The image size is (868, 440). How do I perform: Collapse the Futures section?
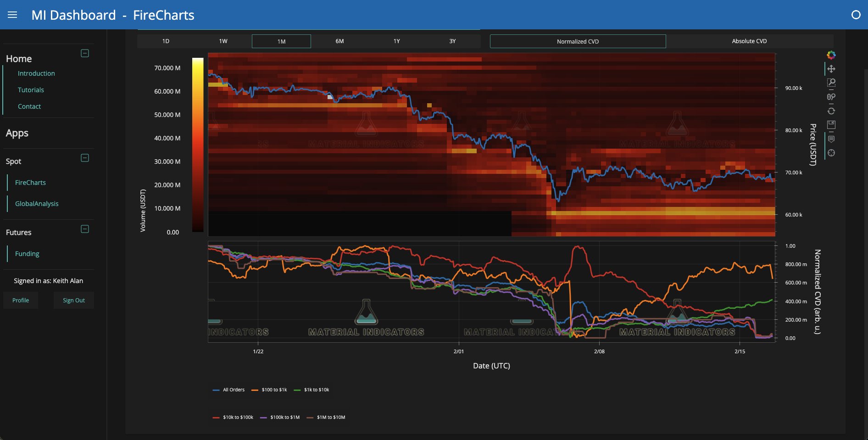pos(84,229)
